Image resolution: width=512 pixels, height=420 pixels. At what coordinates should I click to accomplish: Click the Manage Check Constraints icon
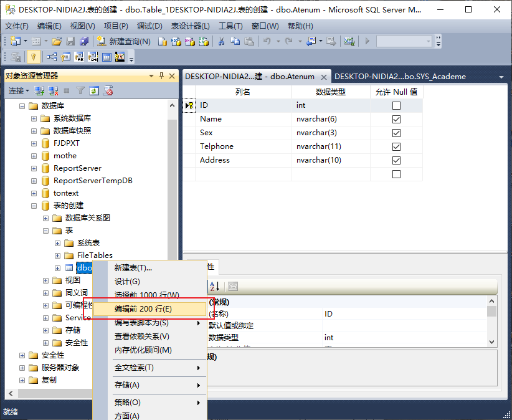pos(107,57)
